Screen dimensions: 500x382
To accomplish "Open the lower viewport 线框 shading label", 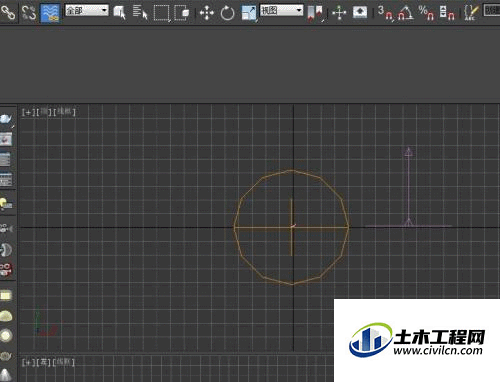I will (x=64, y=362).
